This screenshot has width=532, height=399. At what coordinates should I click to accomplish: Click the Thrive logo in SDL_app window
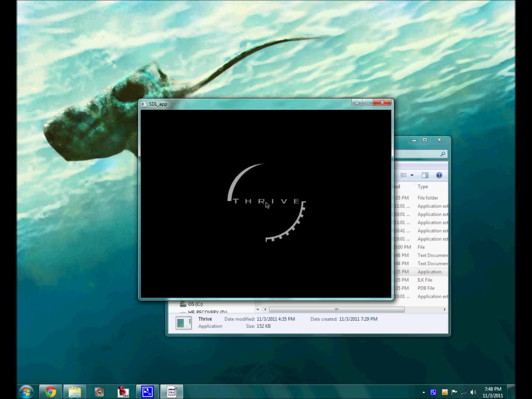tap(266, 202)
